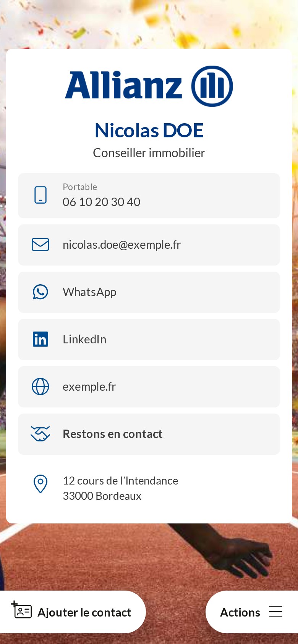Screen dimensions: 298x644
Task: Click the map pin location icon
Action: (40, 484)
